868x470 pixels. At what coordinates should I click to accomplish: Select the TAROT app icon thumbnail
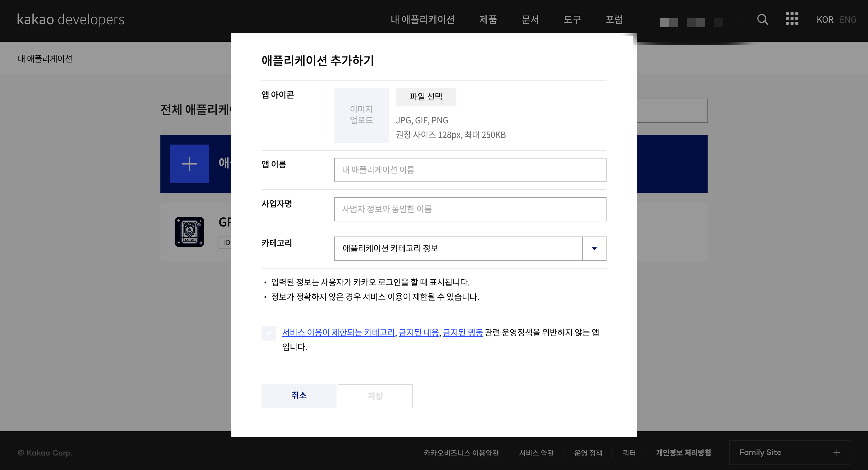189,232
